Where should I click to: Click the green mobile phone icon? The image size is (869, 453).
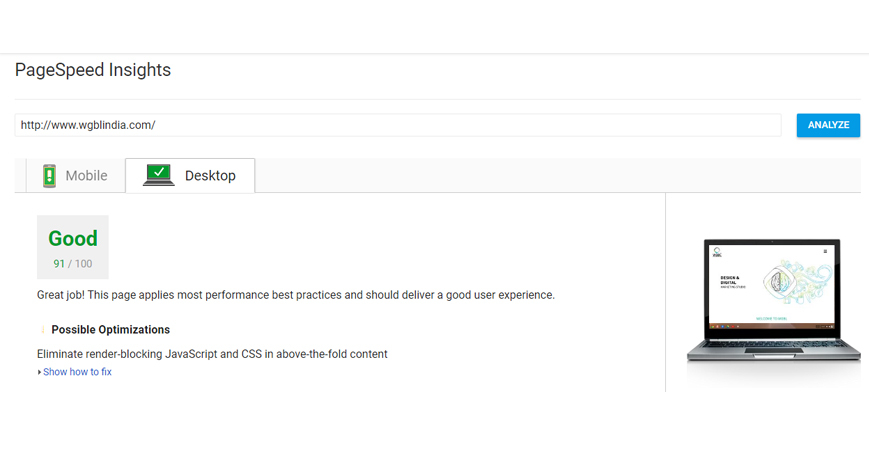point(49,176)
